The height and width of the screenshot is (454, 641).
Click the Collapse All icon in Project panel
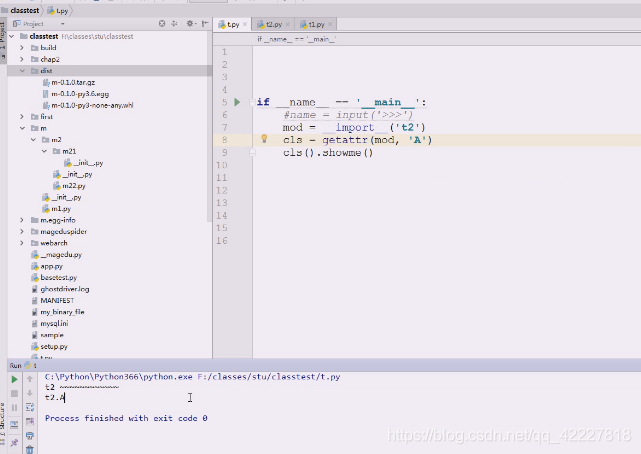pyautogui.click(x=175, y=24)
